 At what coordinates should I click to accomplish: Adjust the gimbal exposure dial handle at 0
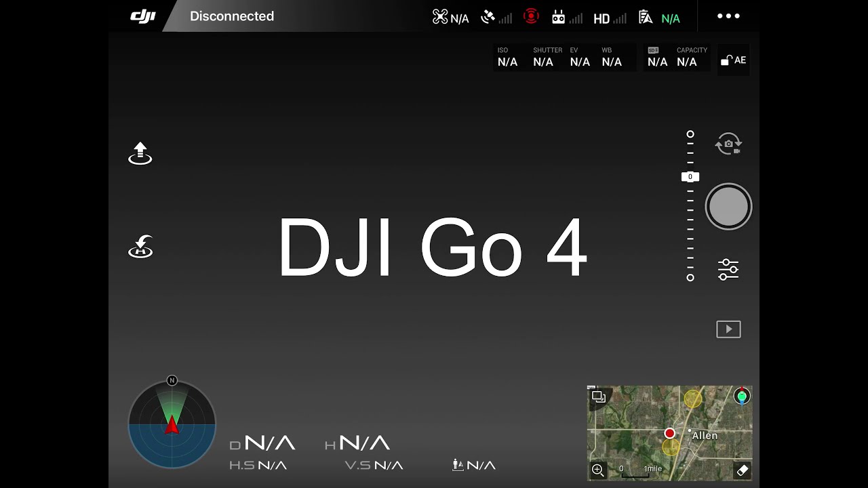[690, 177]
